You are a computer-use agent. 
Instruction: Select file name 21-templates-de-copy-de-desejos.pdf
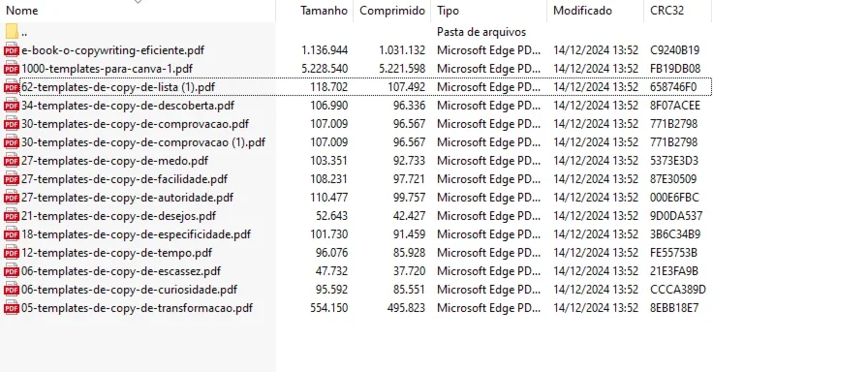118,216
